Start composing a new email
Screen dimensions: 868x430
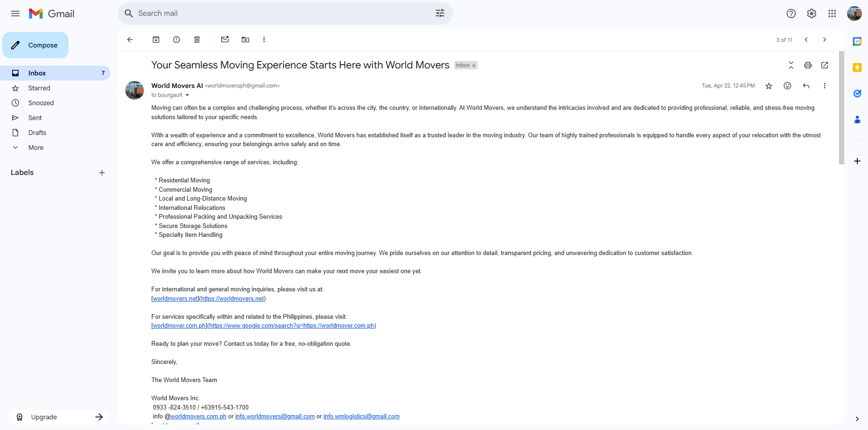point(35,45)
